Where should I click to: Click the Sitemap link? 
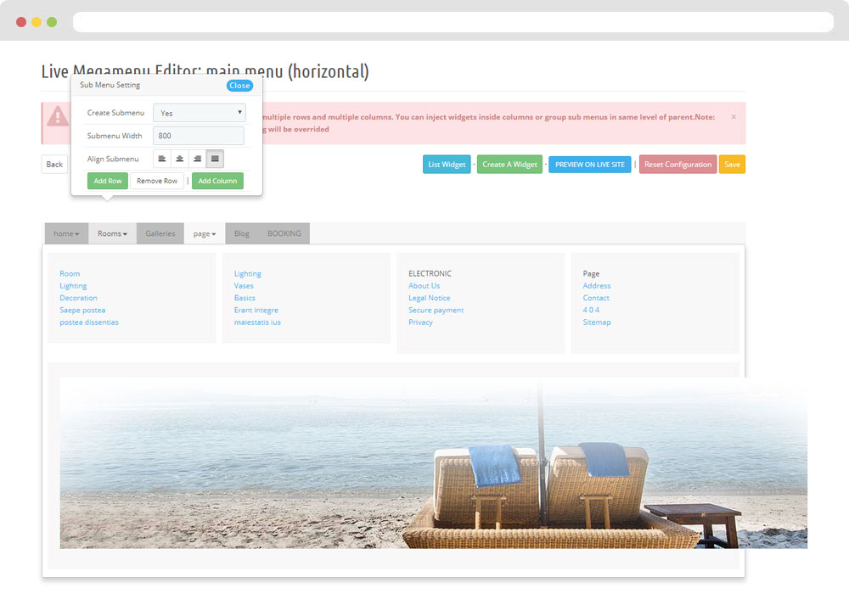[x=597, y=322]
